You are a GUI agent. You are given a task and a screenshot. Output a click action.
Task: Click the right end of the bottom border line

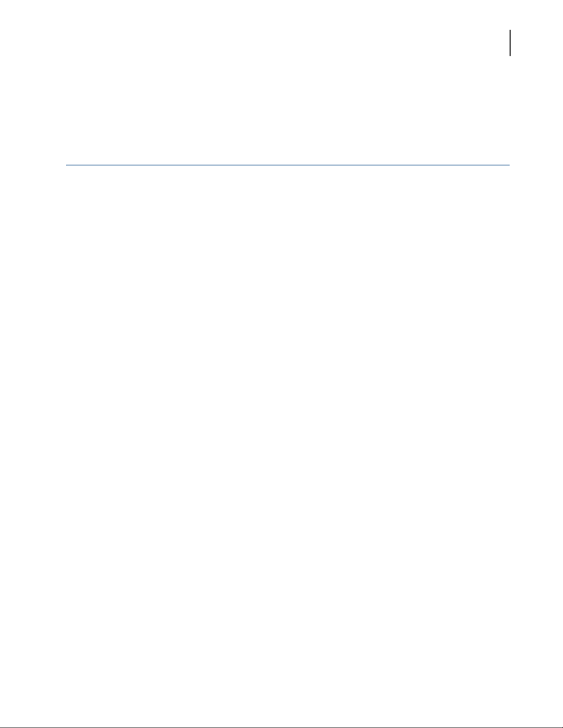click(x=562, y=728)
